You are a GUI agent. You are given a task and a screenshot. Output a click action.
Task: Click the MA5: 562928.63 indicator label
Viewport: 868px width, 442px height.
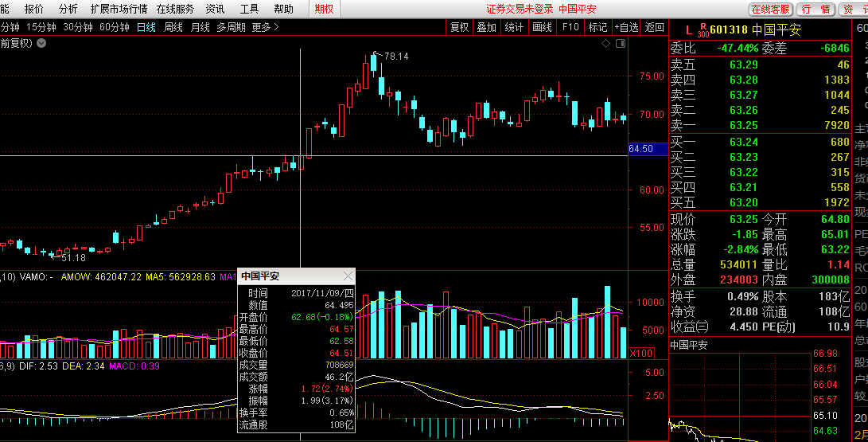[180, 276]
